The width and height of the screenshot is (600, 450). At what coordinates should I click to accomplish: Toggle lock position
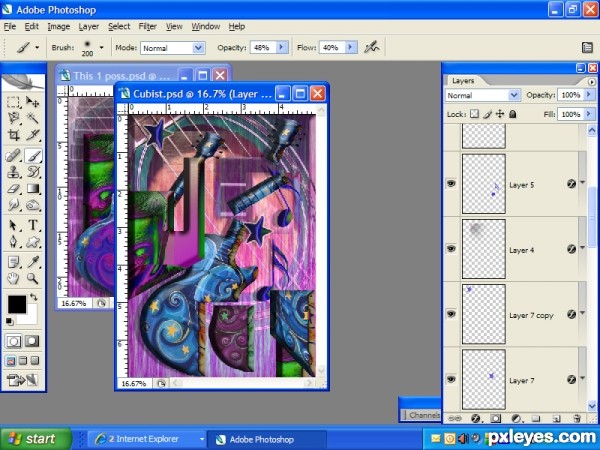[500, 114]
